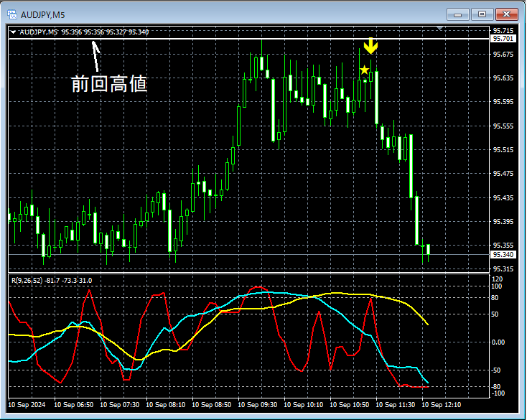Expand the chart header dropdown triangle
The width and height of the screenshot is (527, 420).
click(13, 32)
